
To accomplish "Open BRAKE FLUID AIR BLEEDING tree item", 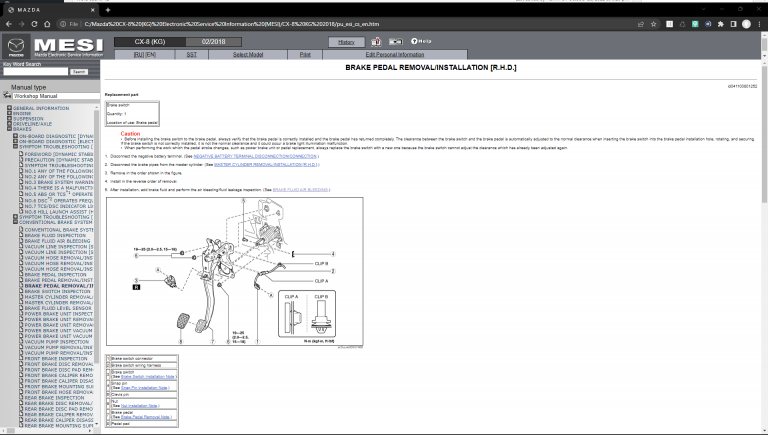I will coord(58,241).
